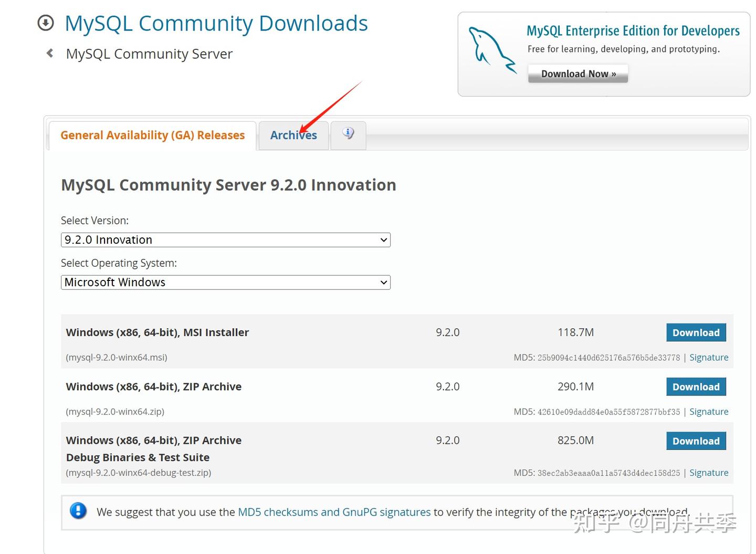Open Signature link for mysql-9.2.0-winx64.msi
Image resolution: width=756 pixels, height=554 pixels.
tap(709, 358)
